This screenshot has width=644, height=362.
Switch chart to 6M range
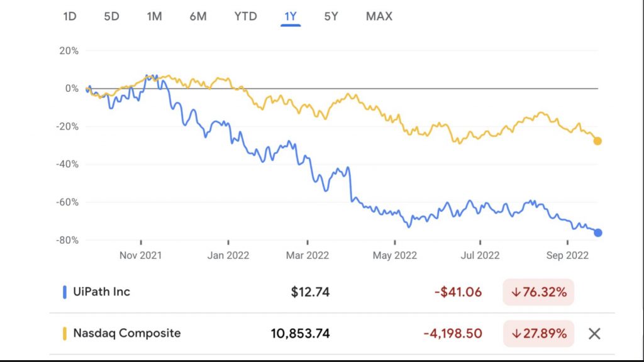point(198,16)
